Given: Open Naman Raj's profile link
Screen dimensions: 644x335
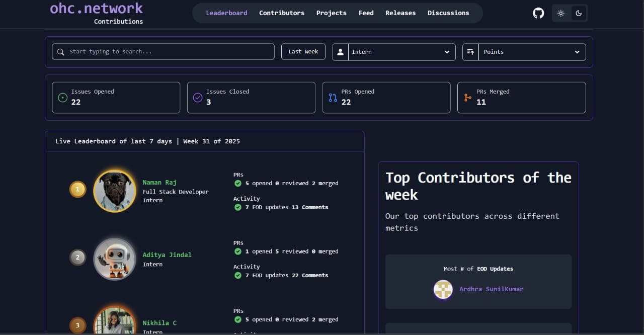Looking at the screenshot, I should pyautogui.click(x=159, y=182).
